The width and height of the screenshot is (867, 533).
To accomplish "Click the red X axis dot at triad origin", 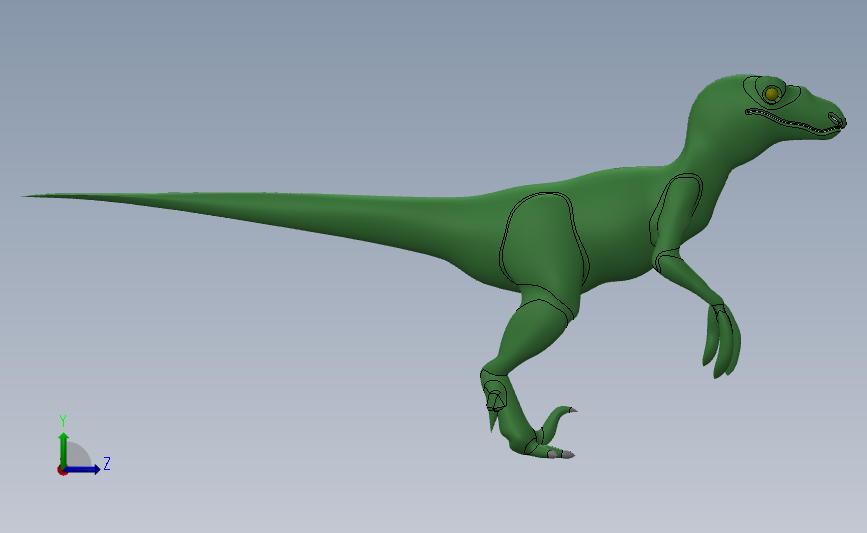I will [62, 471].
